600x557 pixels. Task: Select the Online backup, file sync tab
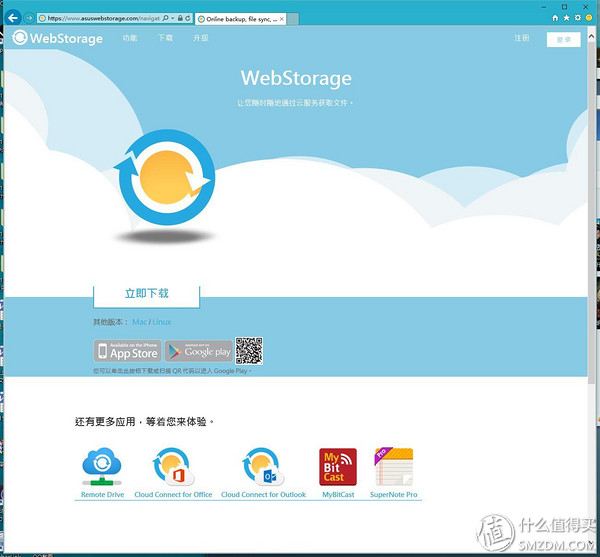pos(241,19)
